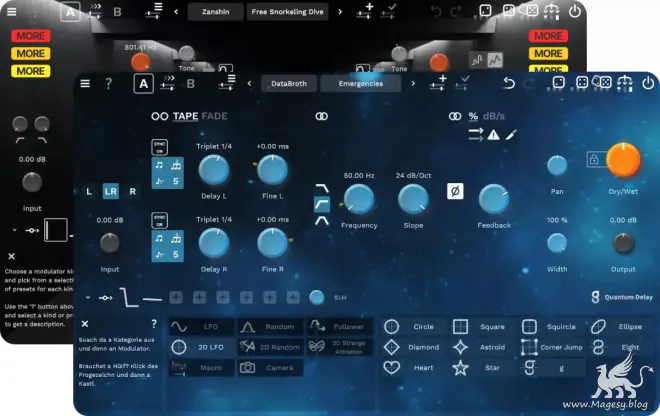The image size is (660, 416).
Task: Select the Circle 2D LFO shape
Action: click(414, 327)
